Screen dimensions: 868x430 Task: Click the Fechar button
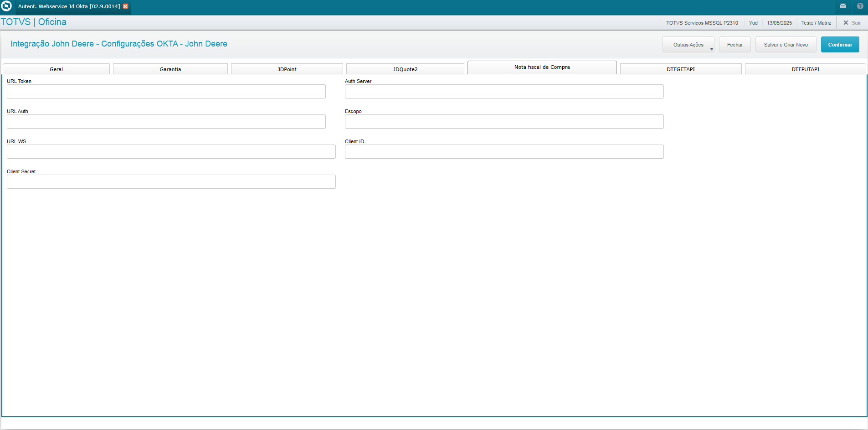click(735, 45)
